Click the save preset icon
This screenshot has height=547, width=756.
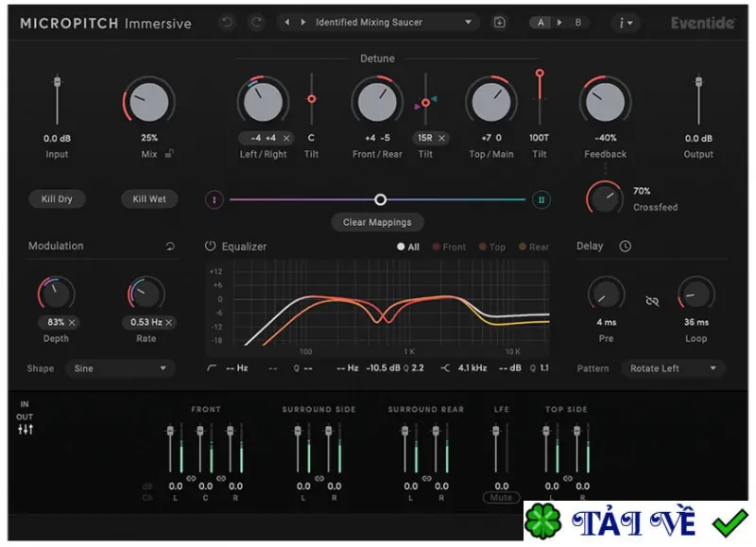click(500, 22)
